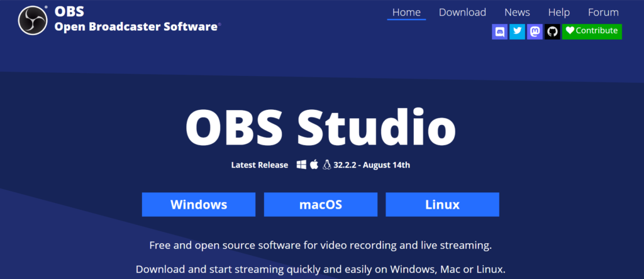Click the OBS Studio heading
Viewport: 644px width, 279px height.
[320, 126]
